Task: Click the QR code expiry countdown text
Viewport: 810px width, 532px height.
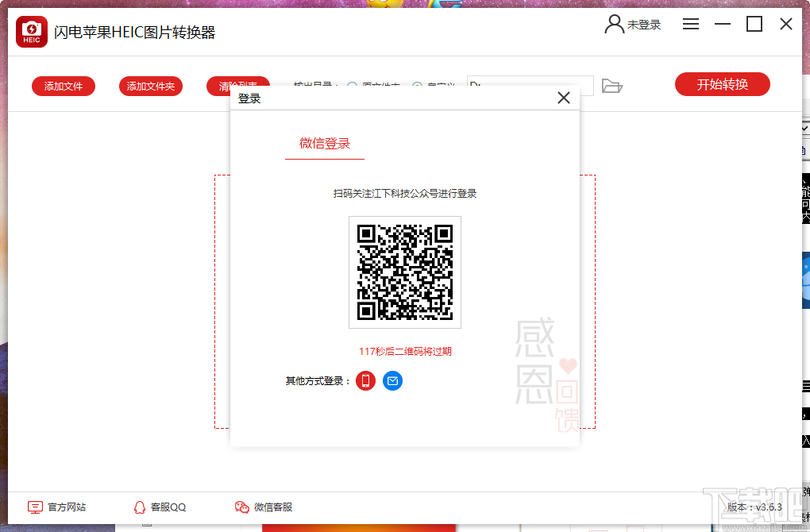Action: (x=406, y=351)
